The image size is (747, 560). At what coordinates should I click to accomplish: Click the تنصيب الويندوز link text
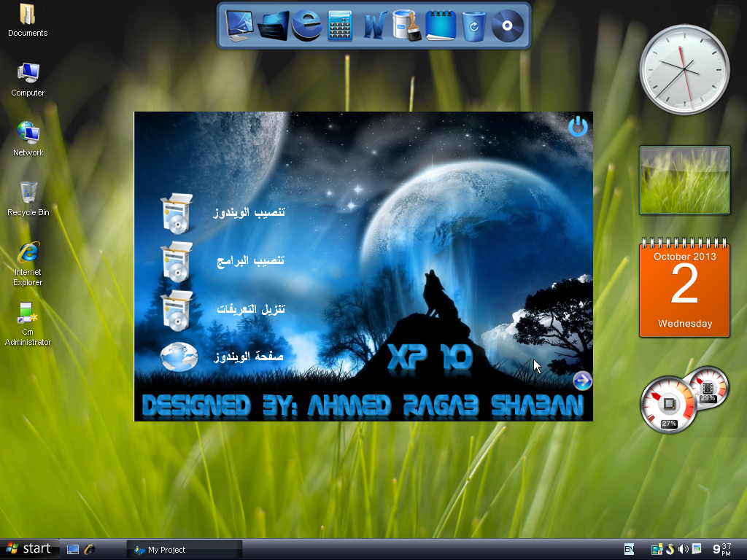tap(249, 212)
